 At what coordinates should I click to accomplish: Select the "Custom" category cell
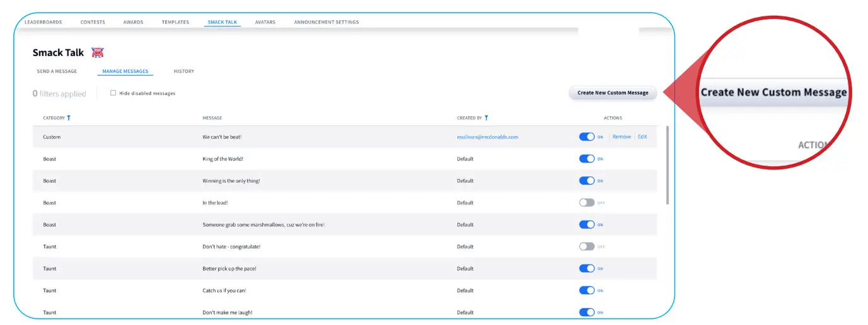pos(52,137)
